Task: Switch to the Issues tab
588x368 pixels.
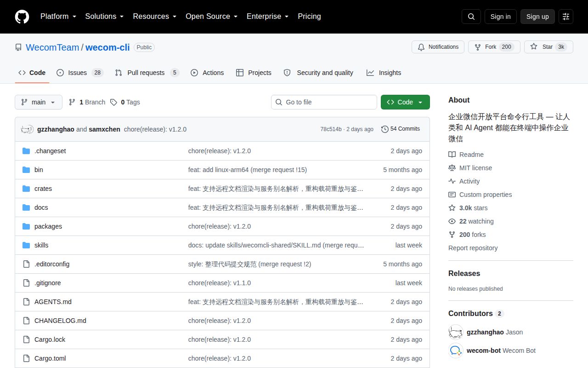Action: (80, 73)
